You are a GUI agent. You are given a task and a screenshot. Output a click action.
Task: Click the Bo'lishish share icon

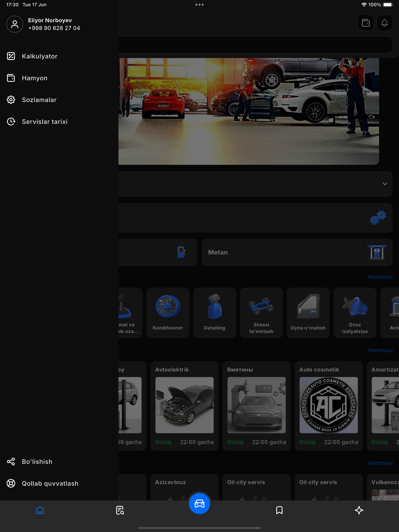coord(11,462)
